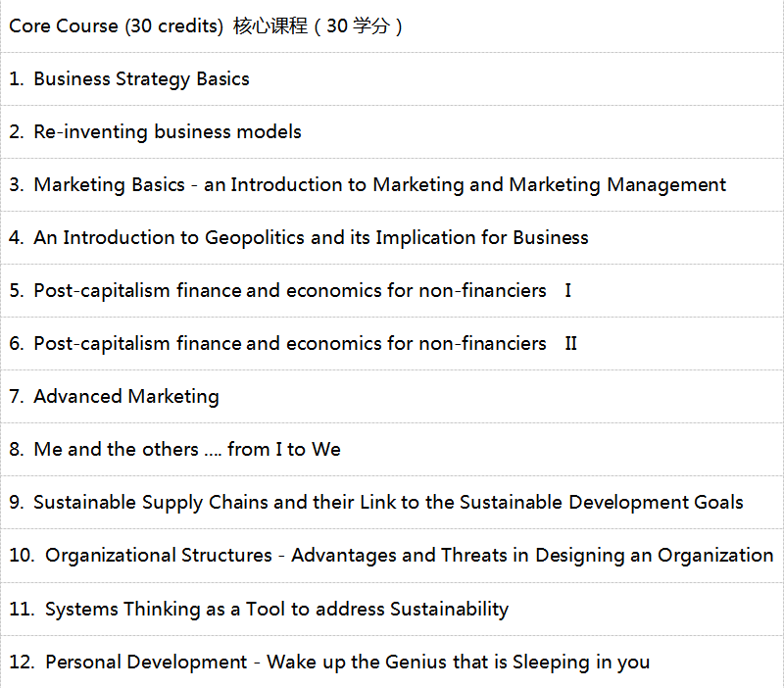Screen dimensions: 784x688
Task: Click the "Organizational Structures" text in course 10
Action: (159, 556)
